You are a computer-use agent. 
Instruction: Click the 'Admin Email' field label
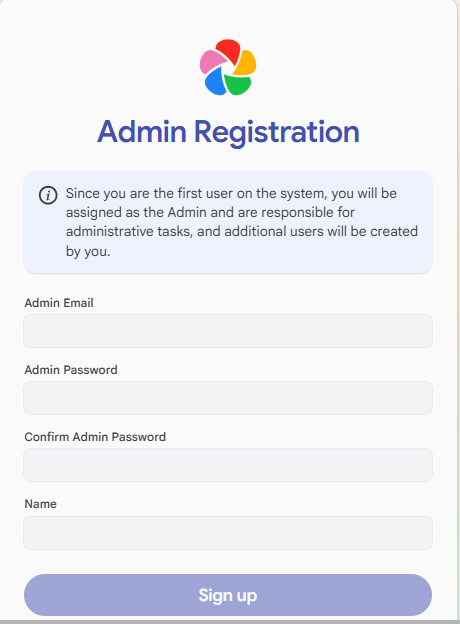(59, 303)
